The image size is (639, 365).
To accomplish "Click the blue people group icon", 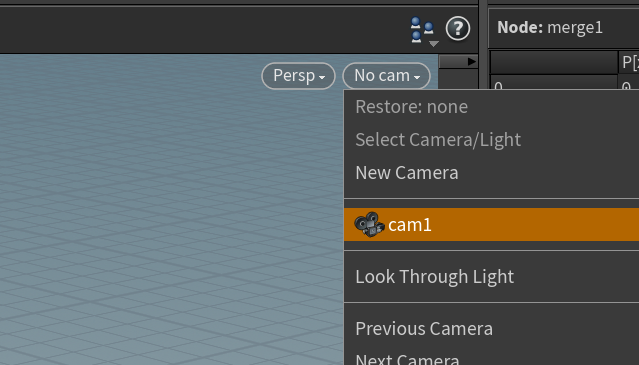I will click(x=421, y=29).
